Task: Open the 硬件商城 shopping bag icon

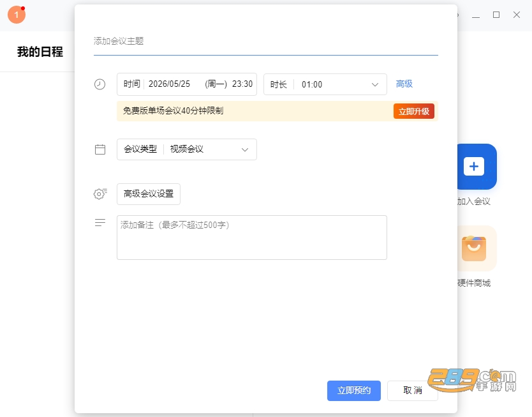Action: (x=477, y=248)
